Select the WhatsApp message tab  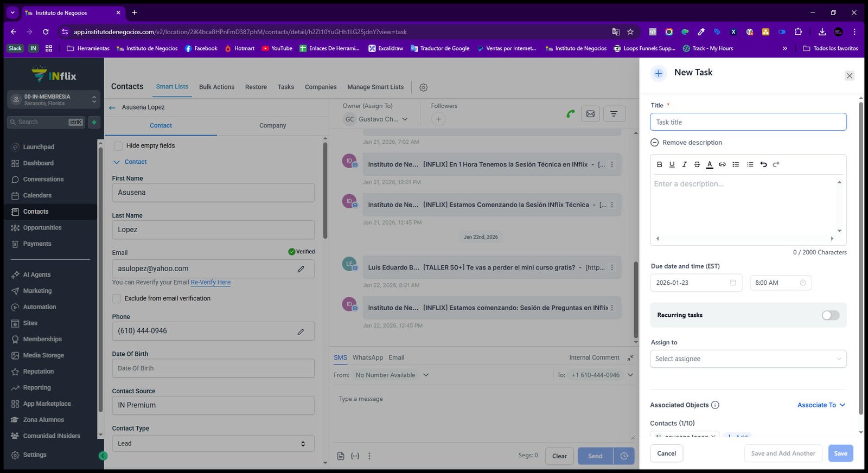(x=368, y=357)
